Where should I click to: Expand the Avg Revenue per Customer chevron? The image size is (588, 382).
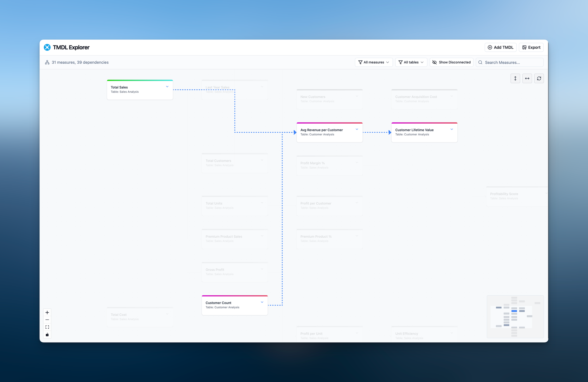coord(357,129)
